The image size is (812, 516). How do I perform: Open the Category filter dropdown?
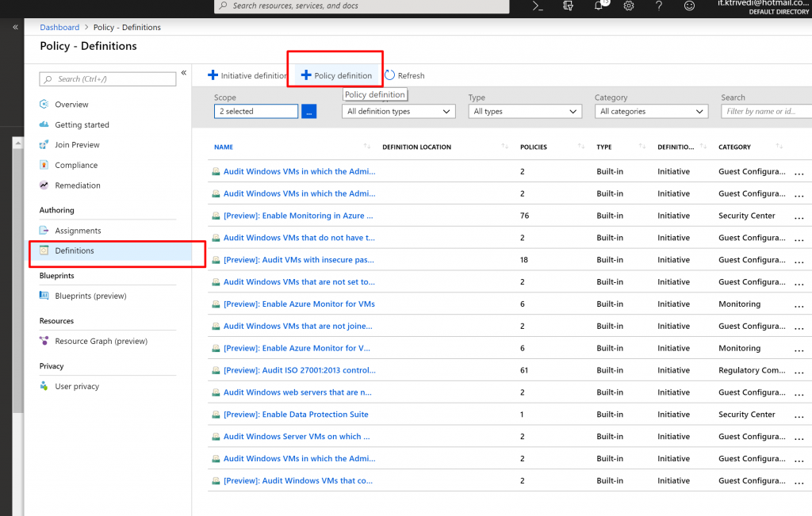click(x=651, y=112)
